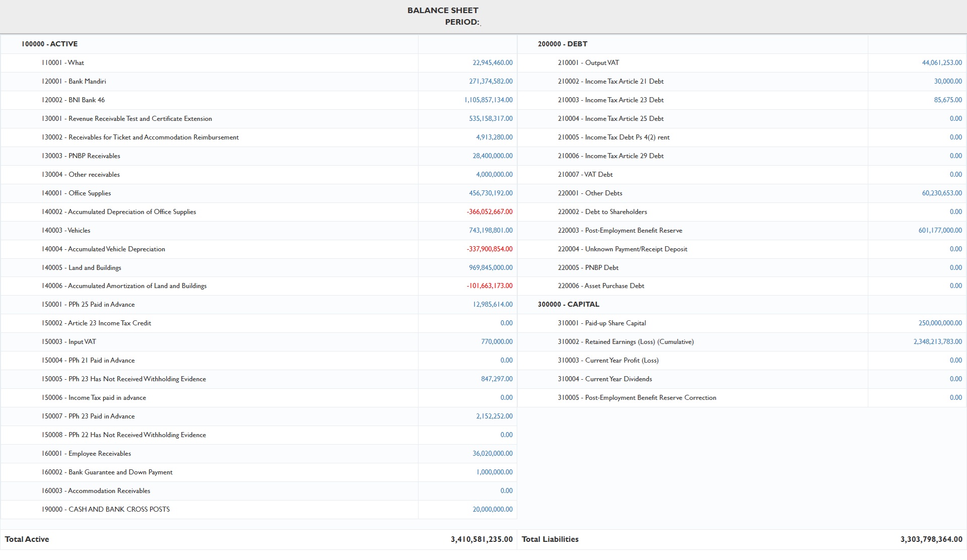The width and height of the screenshot is (967, 560).
Task: Click Income Tax Article 21 Debt amount 30,000.00
Action: tap(948, 82)
